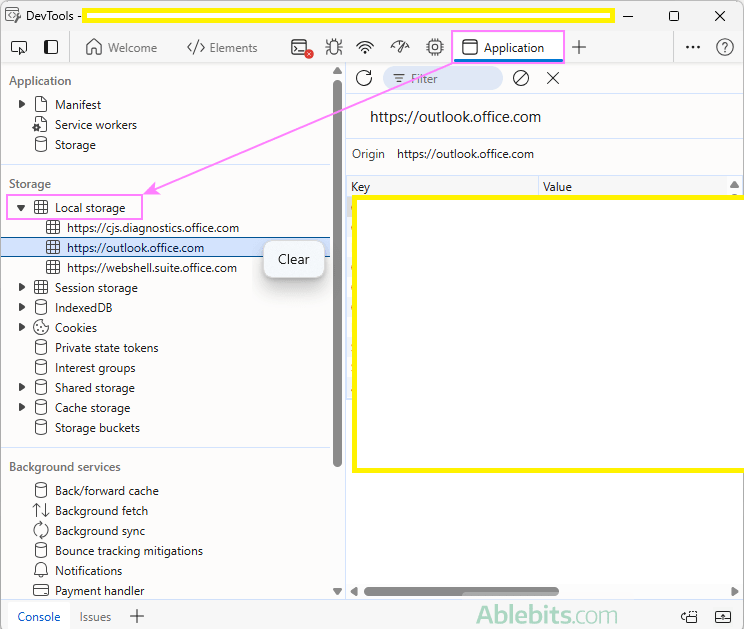This screenshot has width=744, height=629.
Task: Switch to the Issues drawer tab
Action: point(95,616)
